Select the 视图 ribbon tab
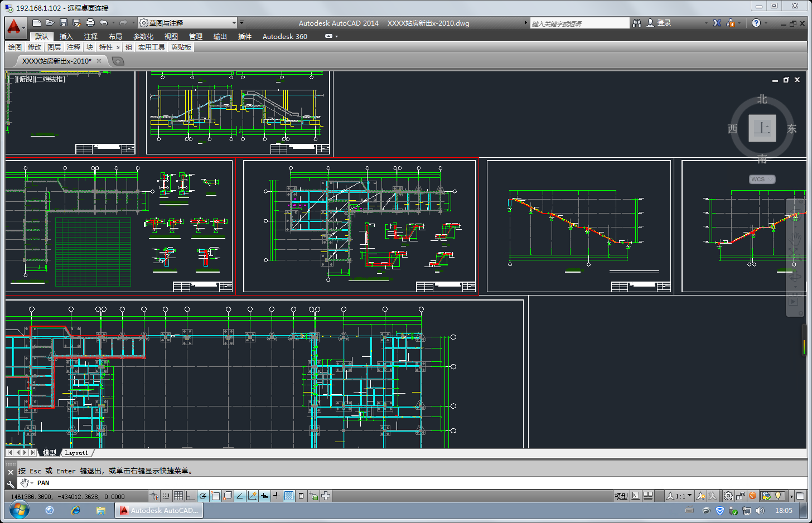The width and height of the screenshot is (812, 523). (171, 36)
